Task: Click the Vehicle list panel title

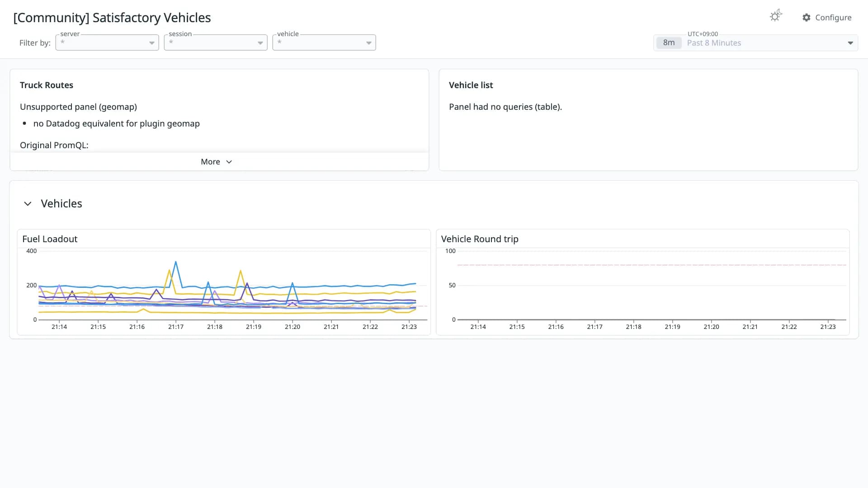Action: pyautogui.click(x=471, y=85)
